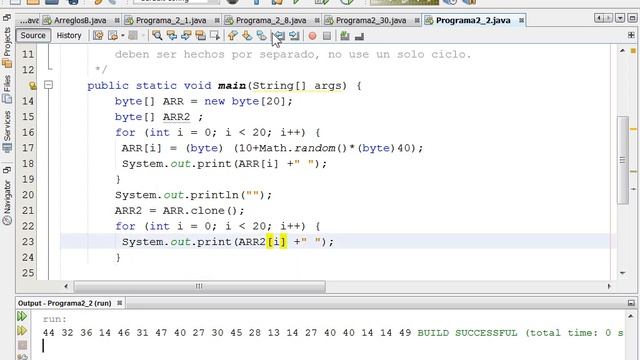Viewport: 640px width, 360px height.
Task: Shift the line left icon
Action: [279, 36]
